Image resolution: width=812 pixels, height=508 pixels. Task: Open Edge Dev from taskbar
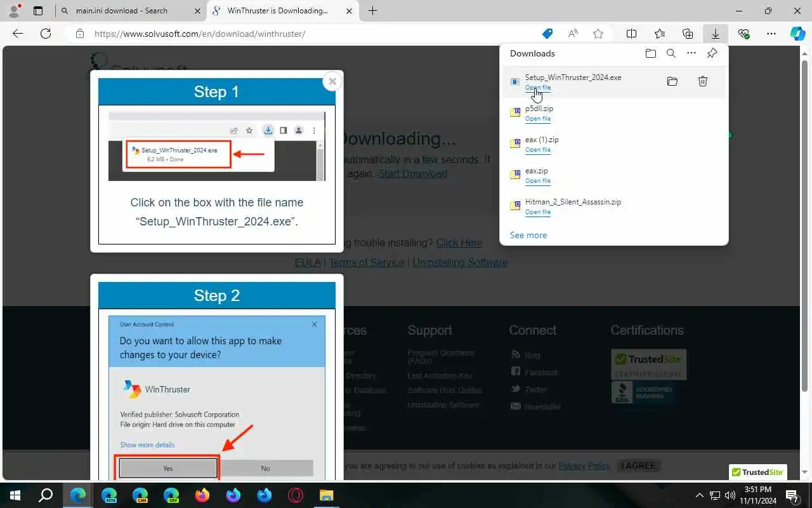point(171,495)
